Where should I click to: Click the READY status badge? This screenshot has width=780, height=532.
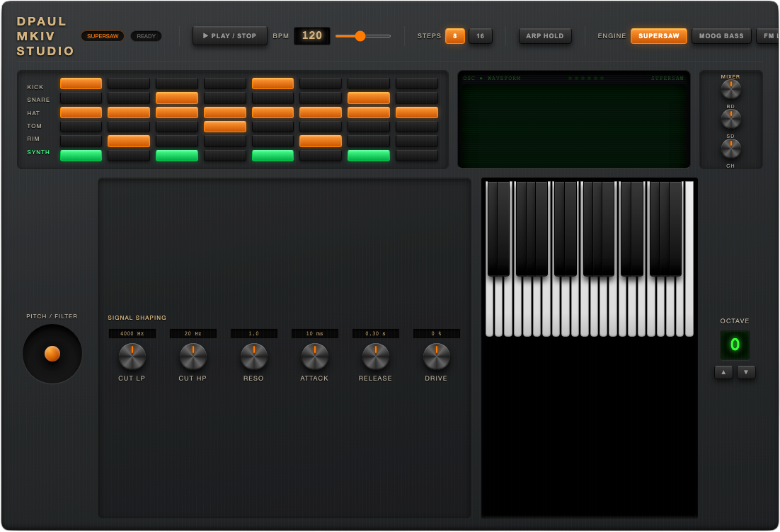(x=147, y=36)
